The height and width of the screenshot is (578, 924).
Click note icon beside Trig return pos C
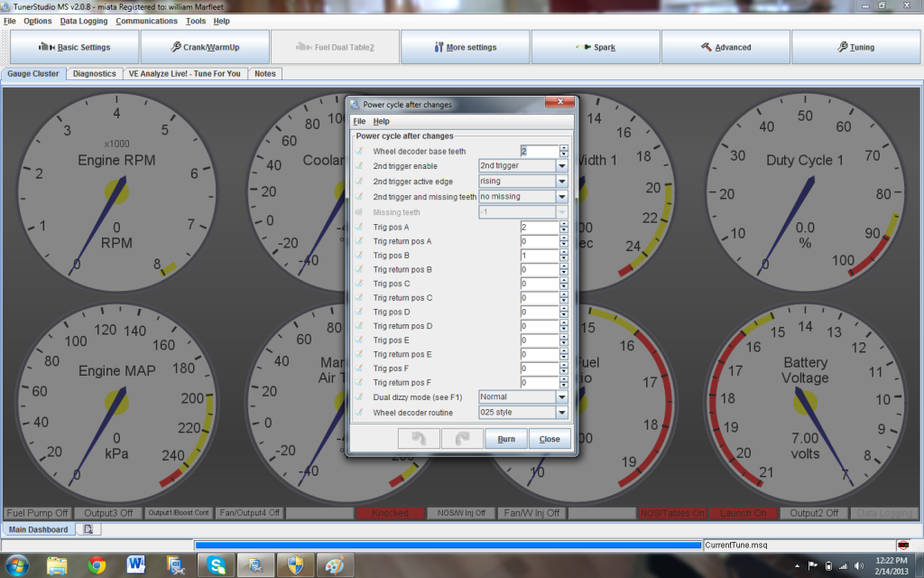point(359,298)
